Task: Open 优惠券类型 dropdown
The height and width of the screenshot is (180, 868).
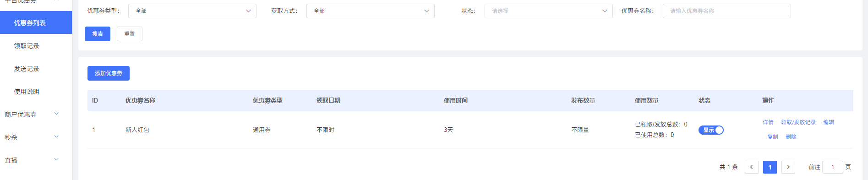Action: point(192,11)
